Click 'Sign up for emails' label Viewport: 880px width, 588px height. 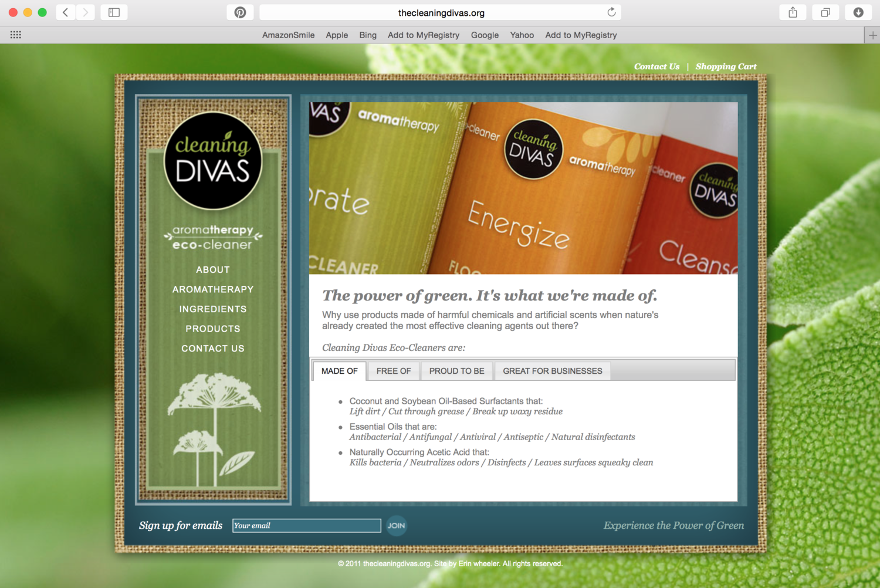(x=181, y=525)
